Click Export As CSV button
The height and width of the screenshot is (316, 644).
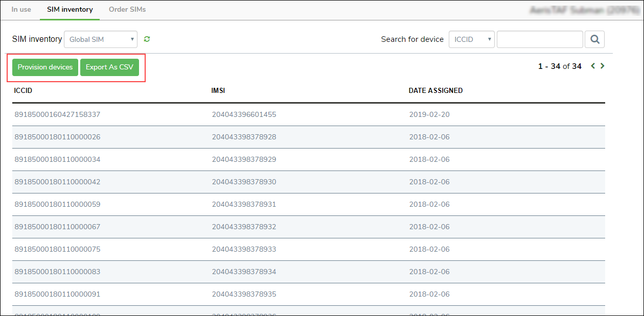[109, 67]
